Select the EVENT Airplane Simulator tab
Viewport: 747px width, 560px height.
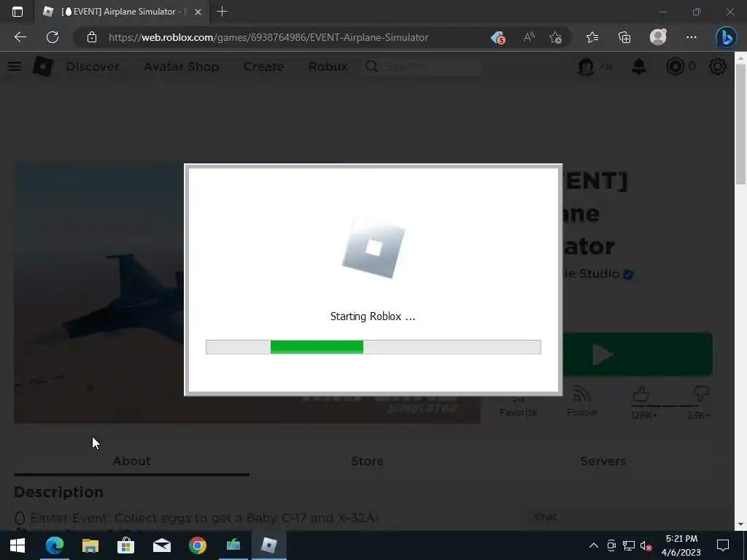point(121,12)
